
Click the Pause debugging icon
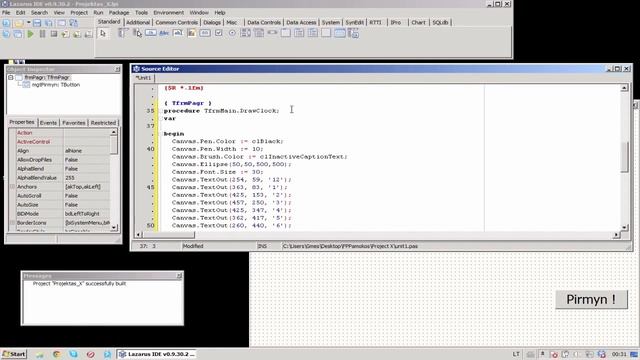point(42,34)
